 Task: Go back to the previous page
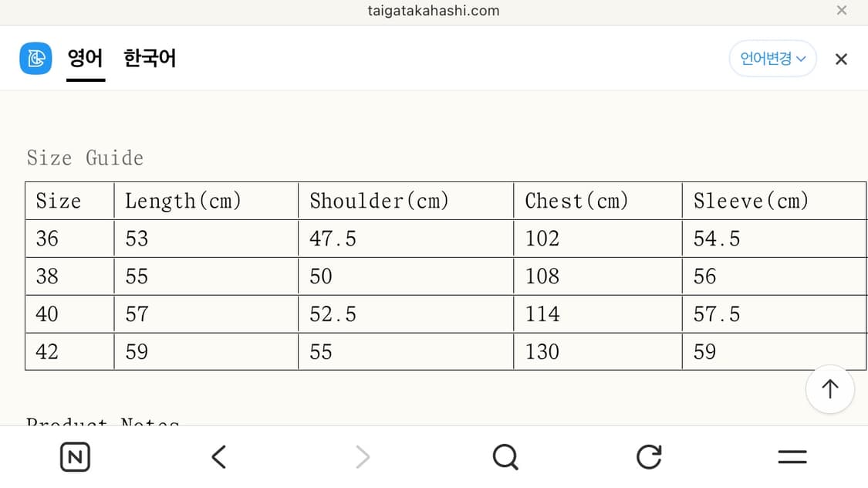(x=219, y=457)
